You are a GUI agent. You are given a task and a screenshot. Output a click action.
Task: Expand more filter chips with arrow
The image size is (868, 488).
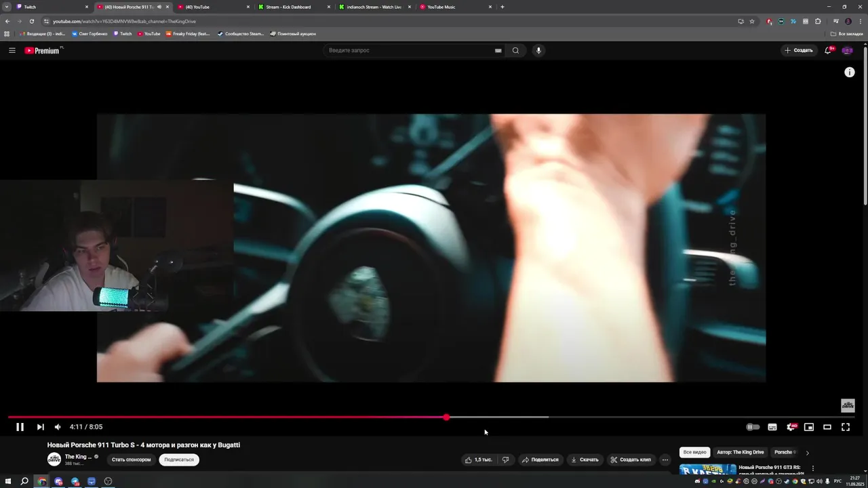pyautogui.click(x=807, y=453)
